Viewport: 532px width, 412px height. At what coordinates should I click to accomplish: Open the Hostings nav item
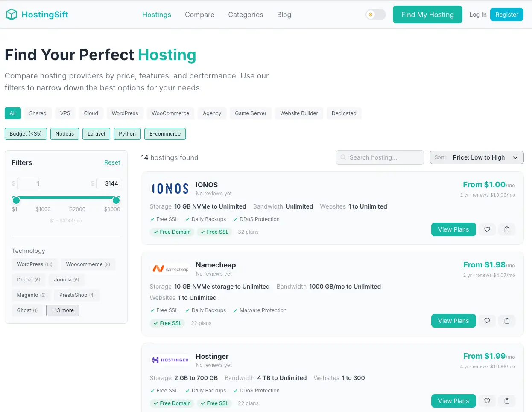coord(157,15)
